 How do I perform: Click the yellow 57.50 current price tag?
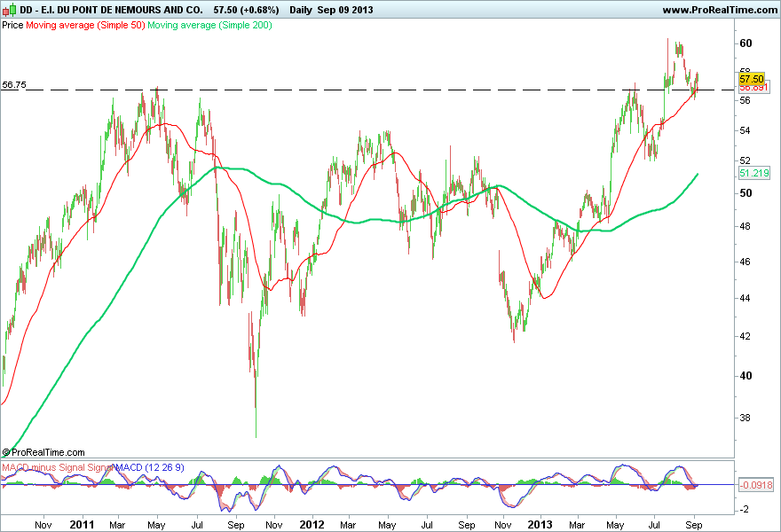(x=751, y=79)
